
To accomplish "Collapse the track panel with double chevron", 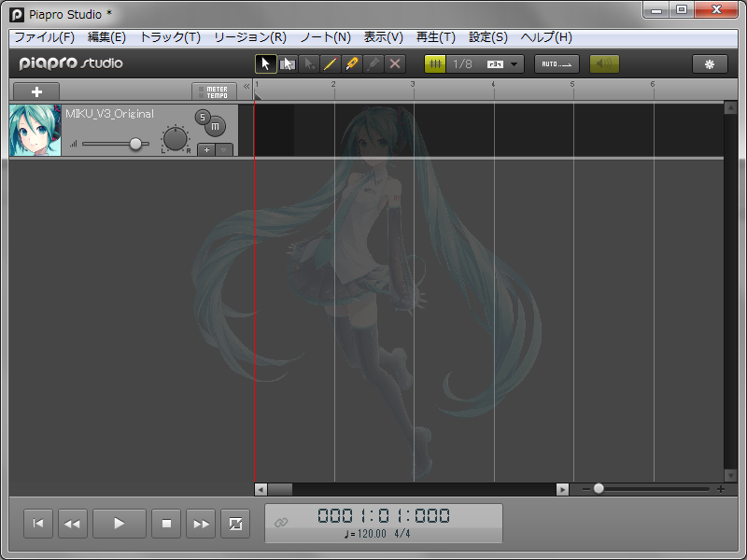I will (x=247, y=86).
